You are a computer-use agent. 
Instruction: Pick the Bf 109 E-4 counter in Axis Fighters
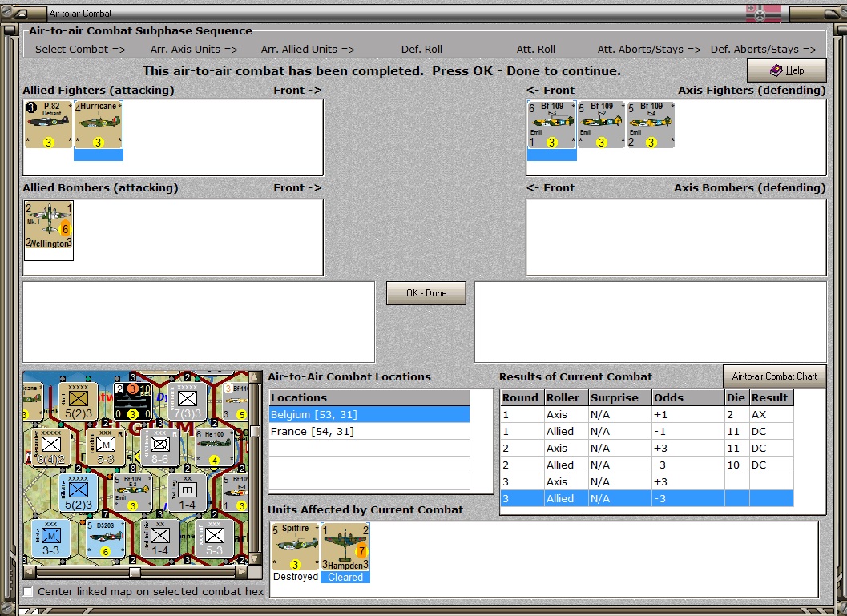coord(651,124)
